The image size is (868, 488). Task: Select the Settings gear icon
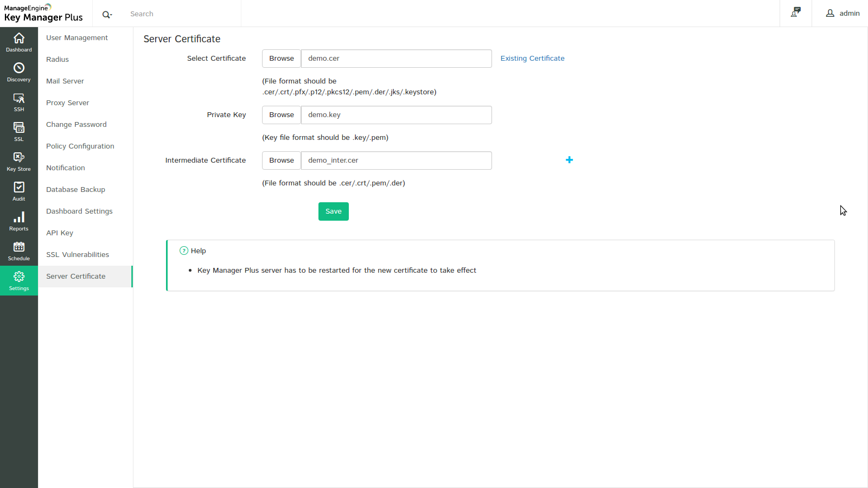tap(19, 277)
